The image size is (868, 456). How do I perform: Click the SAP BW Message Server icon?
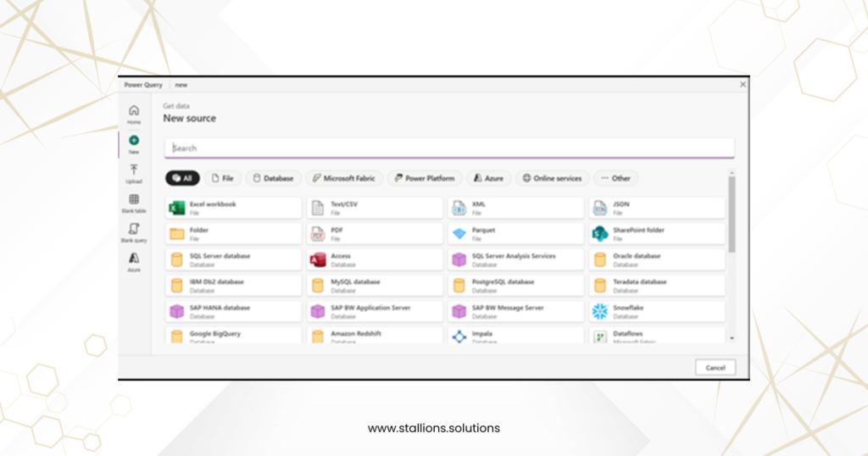pos(459,312)
